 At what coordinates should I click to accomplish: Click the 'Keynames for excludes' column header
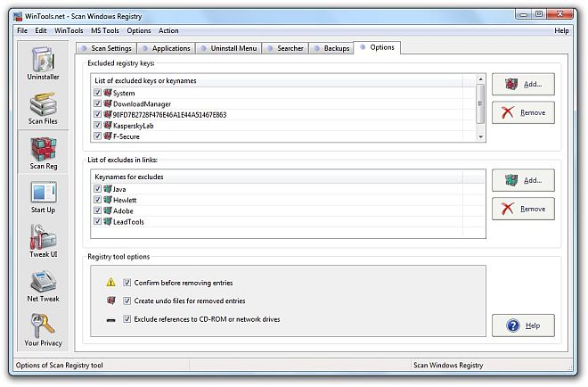277,177
